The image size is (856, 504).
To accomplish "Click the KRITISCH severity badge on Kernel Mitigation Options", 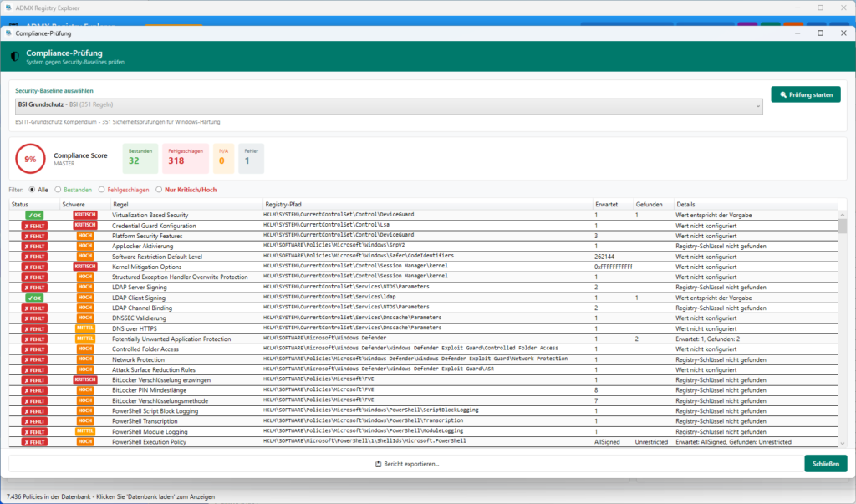I will pos(84,266).
